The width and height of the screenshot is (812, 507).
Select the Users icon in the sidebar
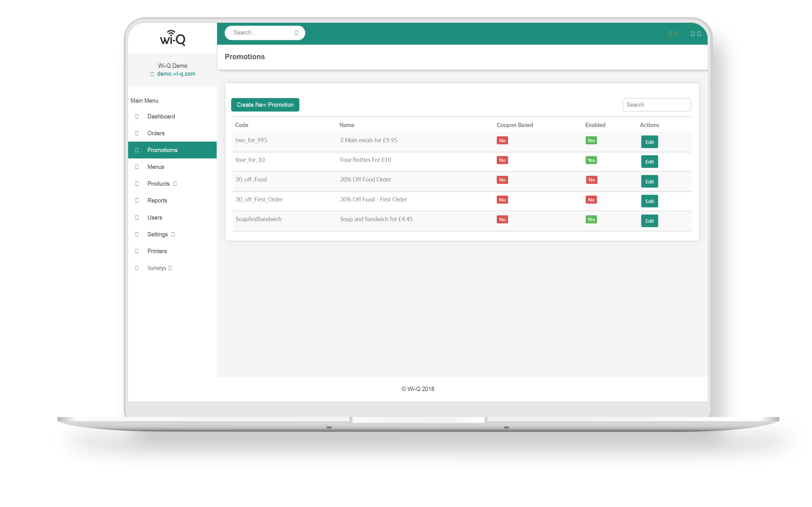136,217
